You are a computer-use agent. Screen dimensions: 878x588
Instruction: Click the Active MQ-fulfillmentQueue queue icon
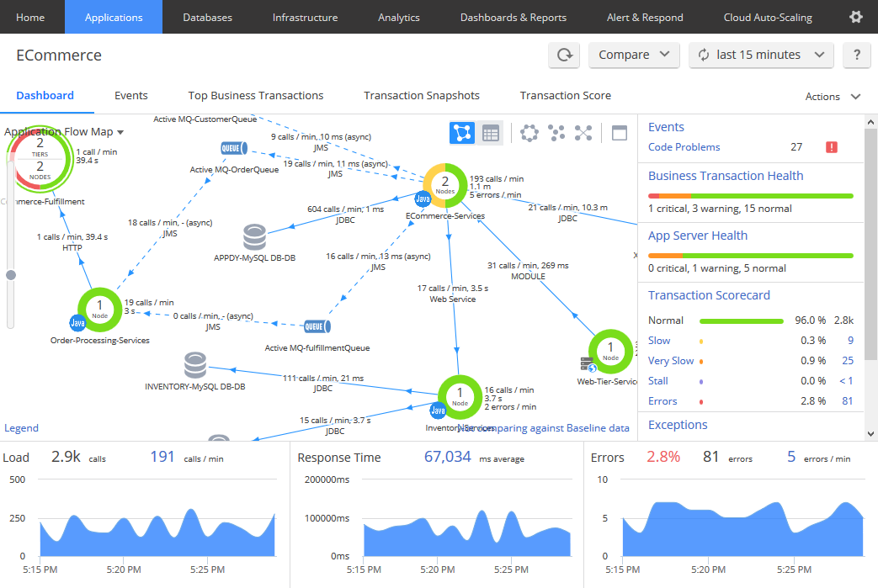pyautogui.click(x=317, y=326)
